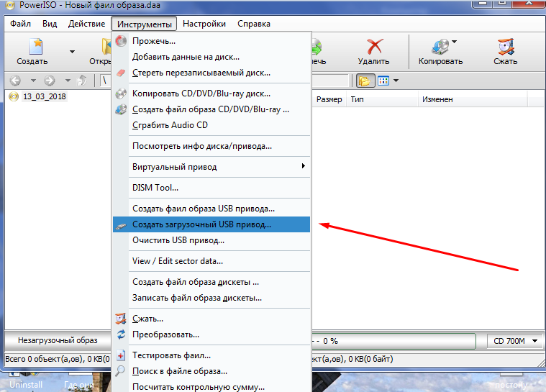Sort by the Тип column header
Viewport: 546px width, 392px height.
click(x=382, y=99)
